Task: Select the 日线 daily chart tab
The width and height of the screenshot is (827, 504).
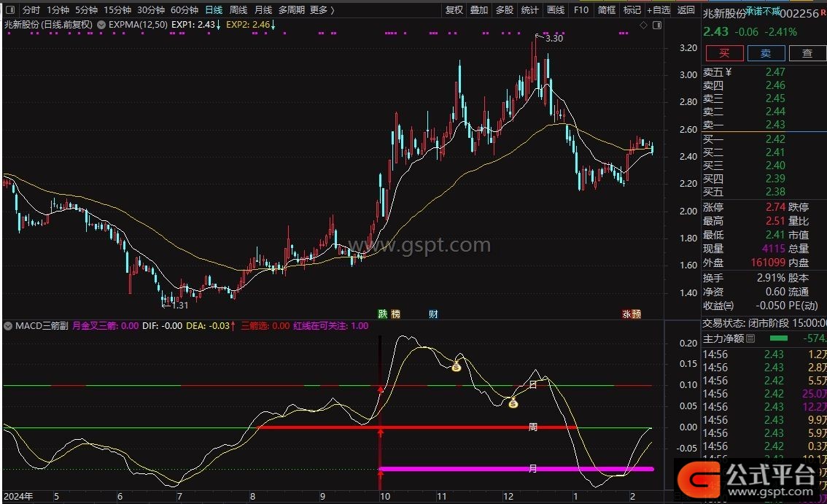Action: pyautogui.click(x=214, y=9)
